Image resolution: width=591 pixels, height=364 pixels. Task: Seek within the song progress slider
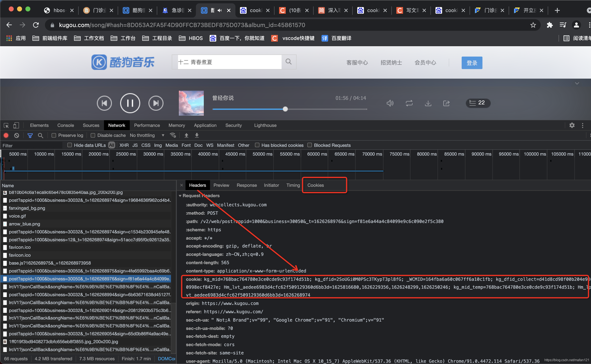pyautogui.click(x=290, y=109)
